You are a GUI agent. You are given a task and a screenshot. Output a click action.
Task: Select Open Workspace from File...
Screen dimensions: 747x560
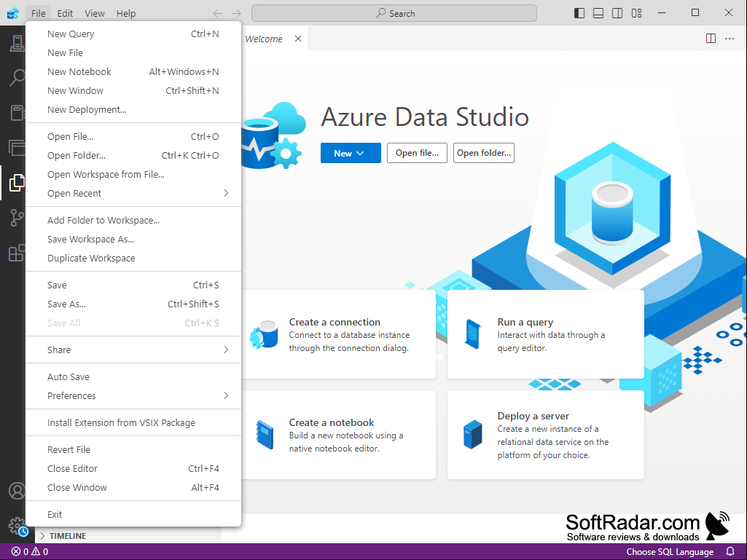coord(133,175)
